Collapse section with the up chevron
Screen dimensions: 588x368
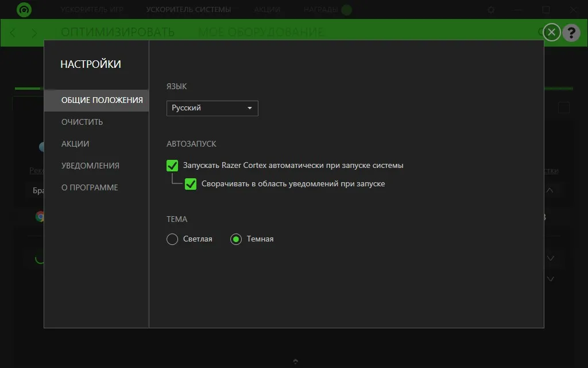(x=550, y=190)
